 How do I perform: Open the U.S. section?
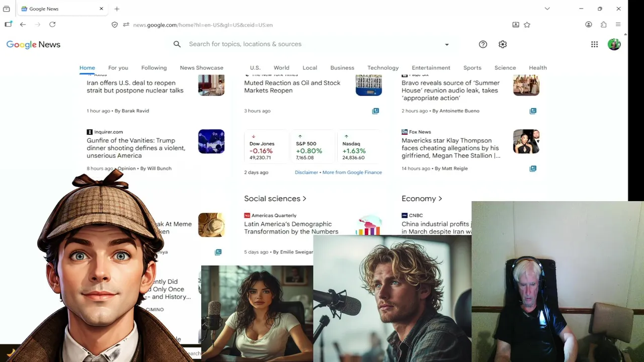(255, 68)
